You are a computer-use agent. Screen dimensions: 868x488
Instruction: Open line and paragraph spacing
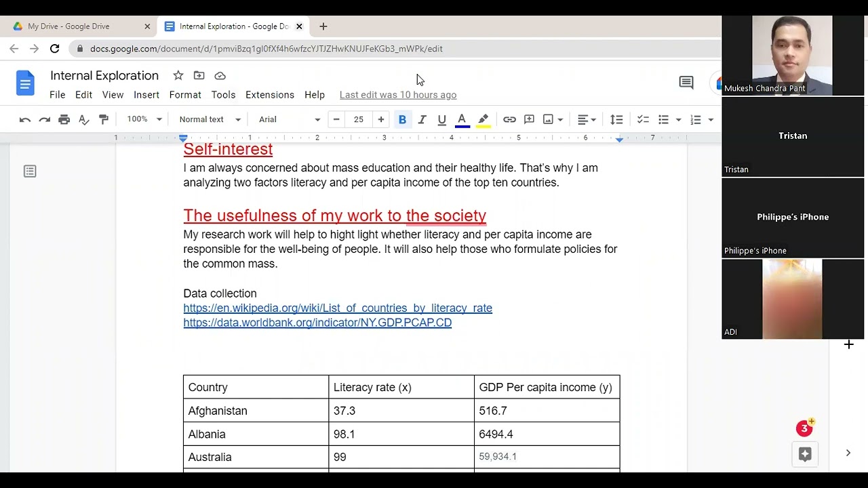616,119
